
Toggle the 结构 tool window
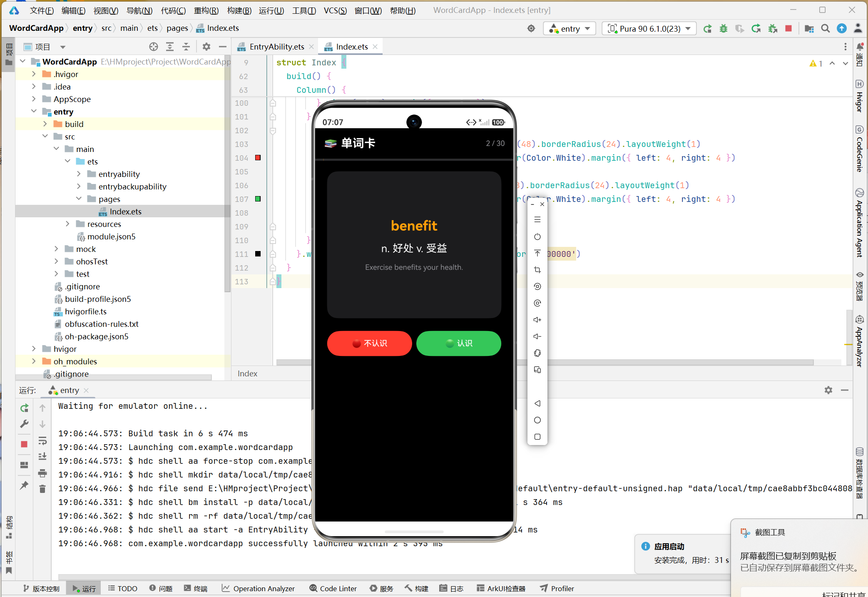tap(9, 527)
